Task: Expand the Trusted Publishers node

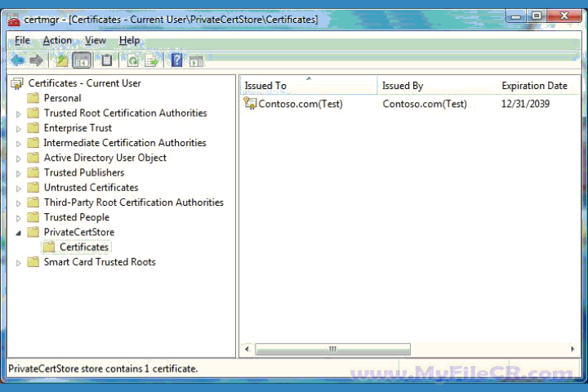Action: (18, 173)
